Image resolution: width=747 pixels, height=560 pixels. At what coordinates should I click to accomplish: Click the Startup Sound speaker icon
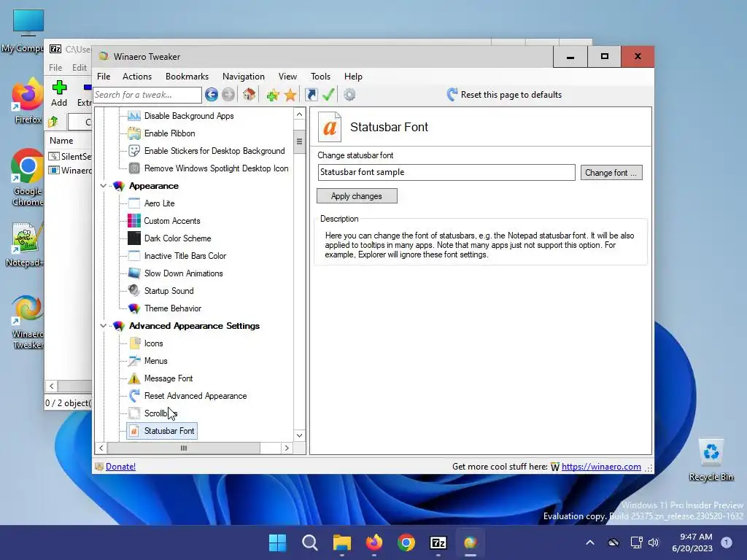(x=134, y=290)
